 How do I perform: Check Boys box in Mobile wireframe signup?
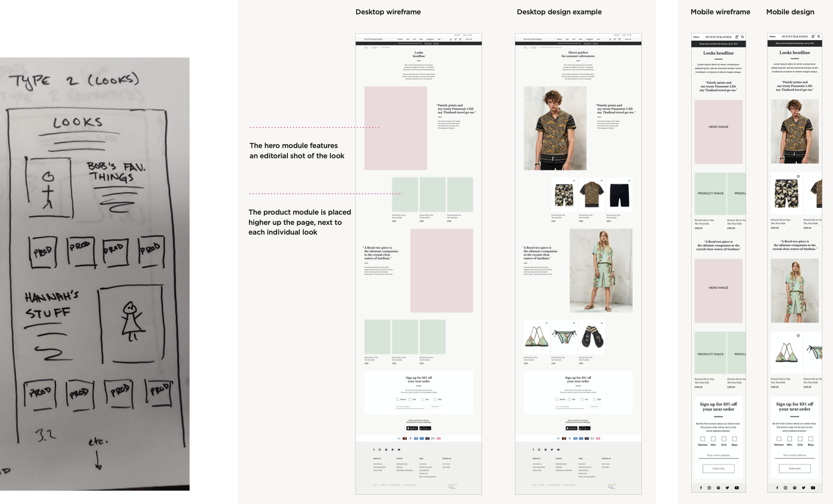pos(735,439)
